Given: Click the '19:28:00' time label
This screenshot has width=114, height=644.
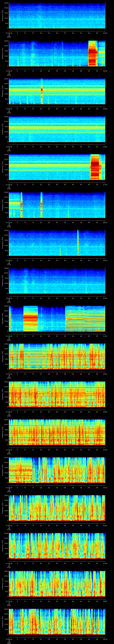Looking at the screenshot, I should tap(9, 260).
